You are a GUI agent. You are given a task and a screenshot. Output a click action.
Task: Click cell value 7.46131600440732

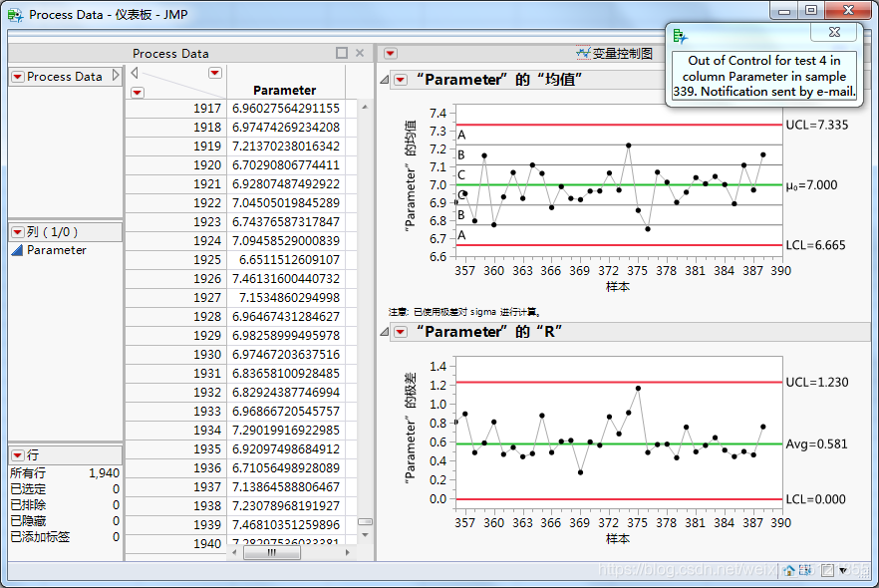(286, 279)
